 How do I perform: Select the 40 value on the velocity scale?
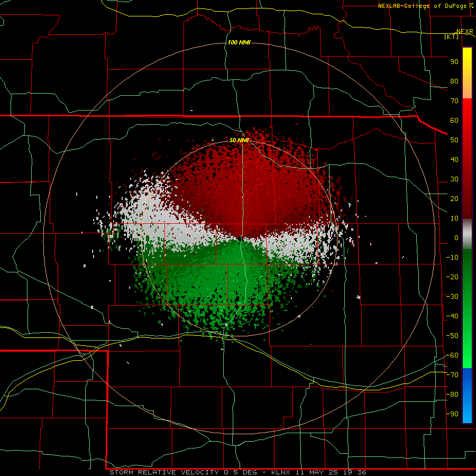[x=454, y=160]
